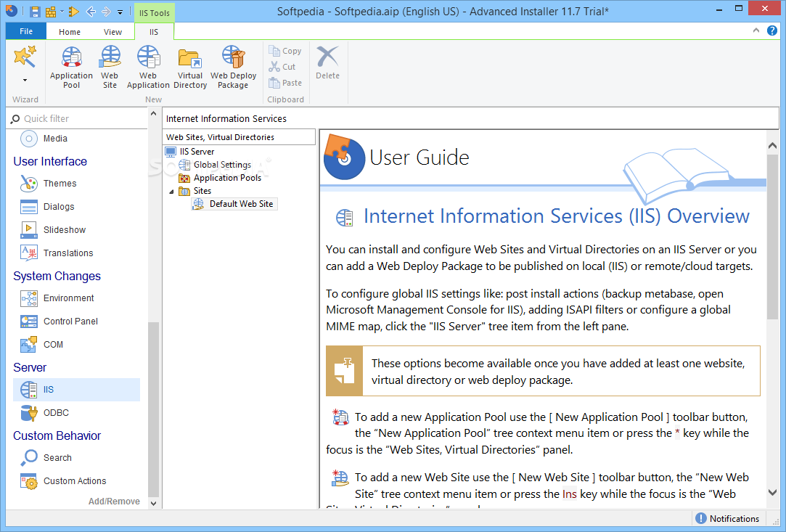This screenshot has width=786, height=532.
Task: Click the User Guide scroll down arrow
Action: click(772, 492)
